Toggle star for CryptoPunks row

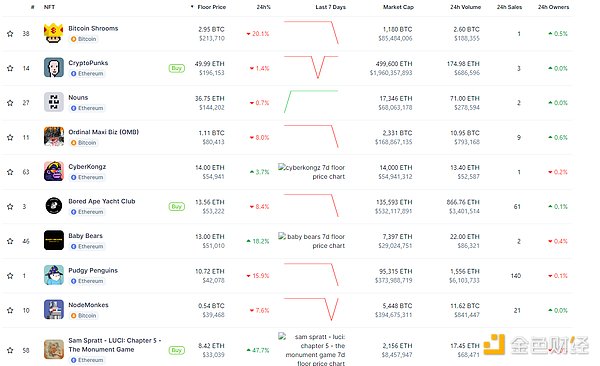[x=10, y=68]
